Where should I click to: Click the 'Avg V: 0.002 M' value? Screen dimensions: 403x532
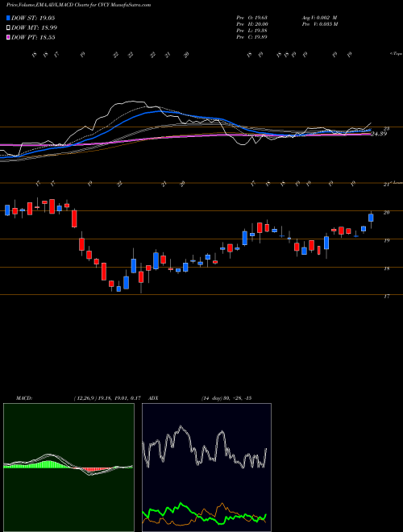[x=320, y=18]
